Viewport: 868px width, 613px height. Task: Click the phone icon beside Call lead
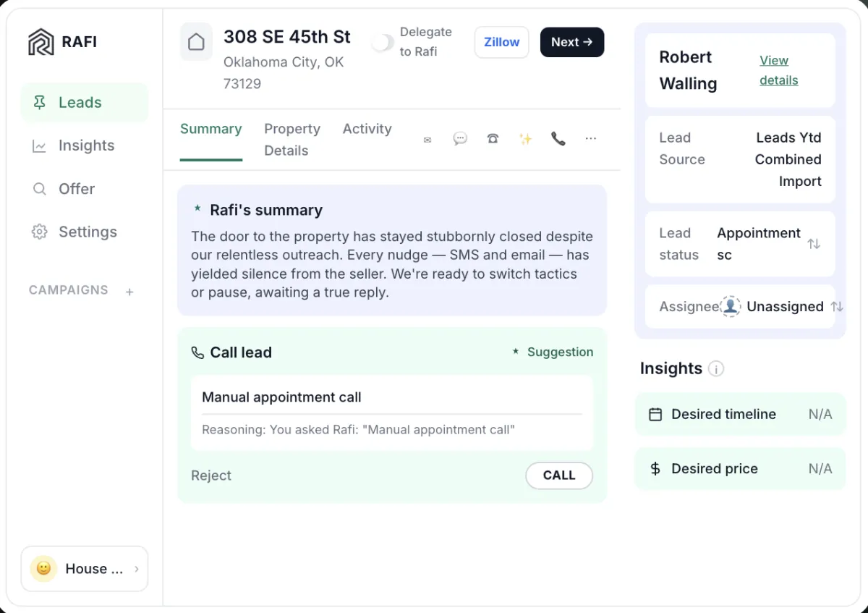pyautogui.click(x=197, y=352)
